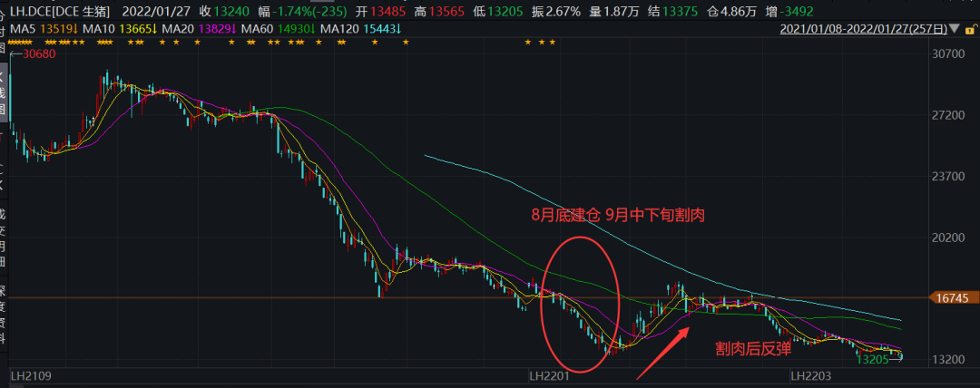This screenshot has width=980, height=388.
Task: Switch to the K线图 sidebar tab
Action: point(3,93)
